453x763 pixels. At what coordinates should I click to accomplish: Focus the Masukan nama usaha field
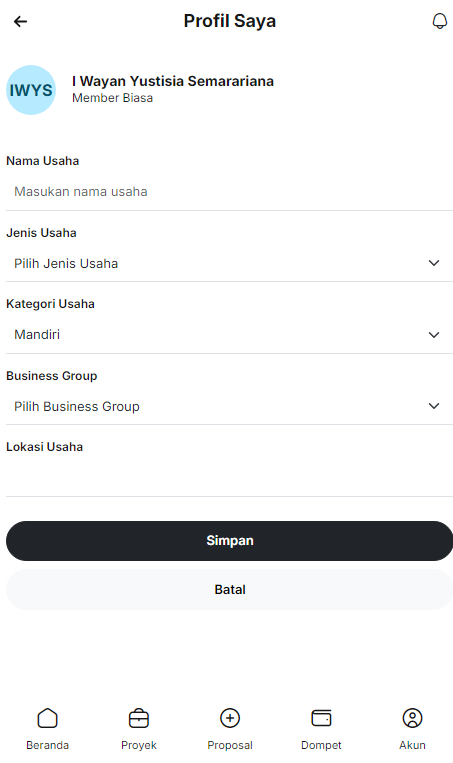point(230,192)
